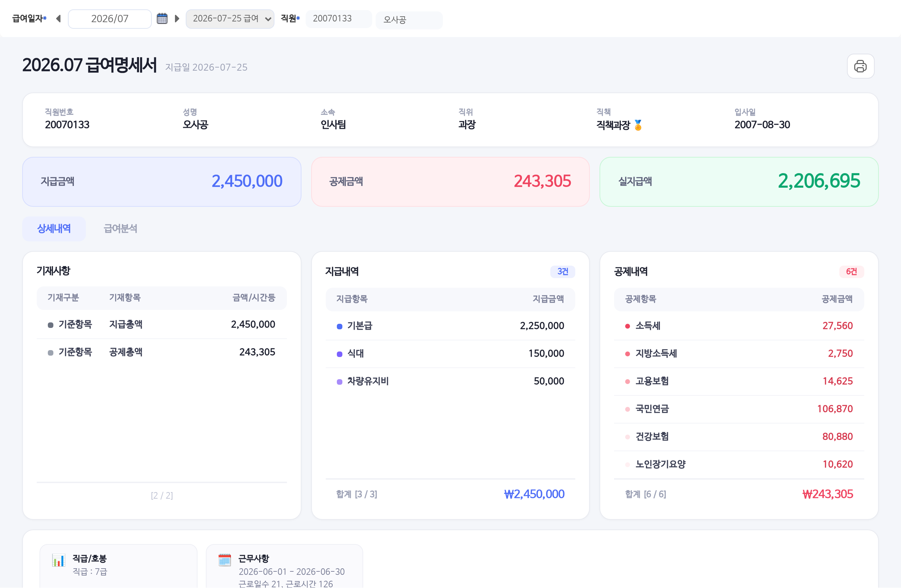
Task: Select the 건강보험 deduction row
Action: pyautogui.click(x=739, y=436)
